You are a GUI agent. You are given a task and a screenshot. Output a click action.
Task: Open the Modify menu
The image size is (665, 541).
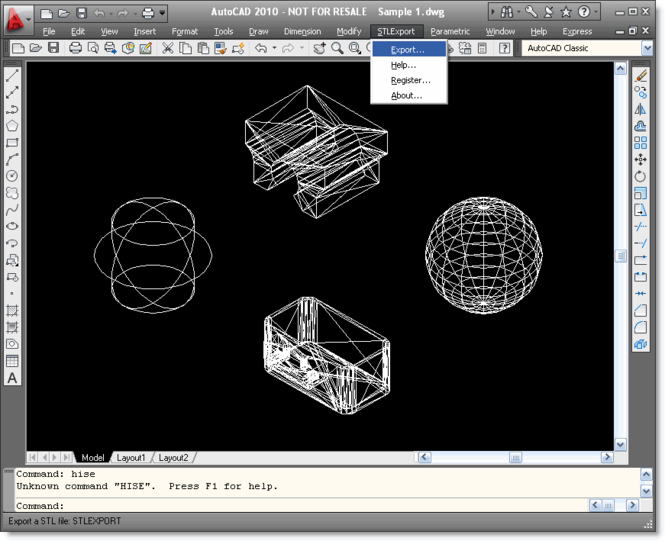point(349,31)
